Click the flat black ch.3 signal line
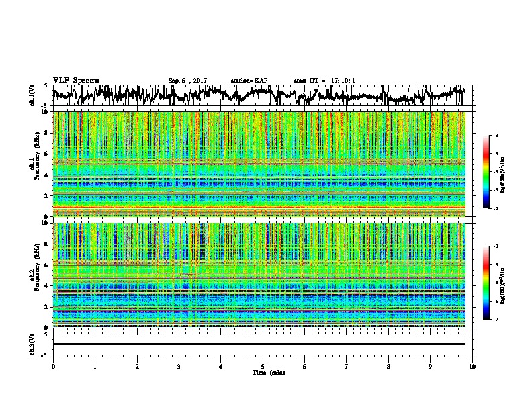The width and height of the screenshot is (532, 411). click(x=259, y=344)
